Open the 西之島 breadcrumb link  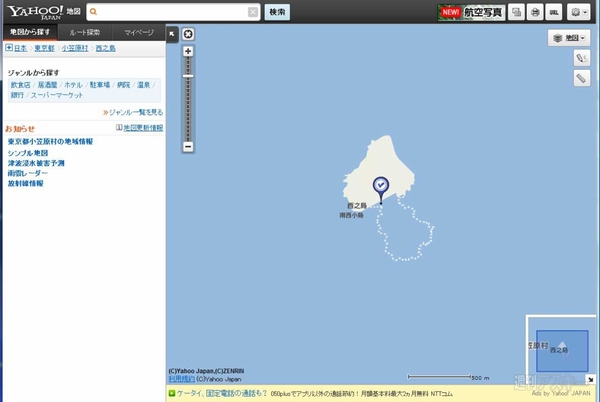106,48
